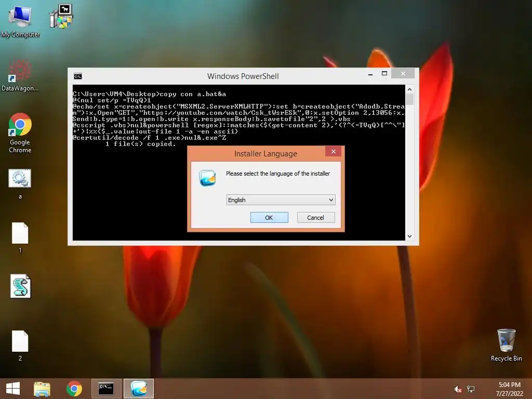The height and width of the screenshot is (399, 532).
Task: Confirm language with the OK button
Action: (x=269, y=218)
